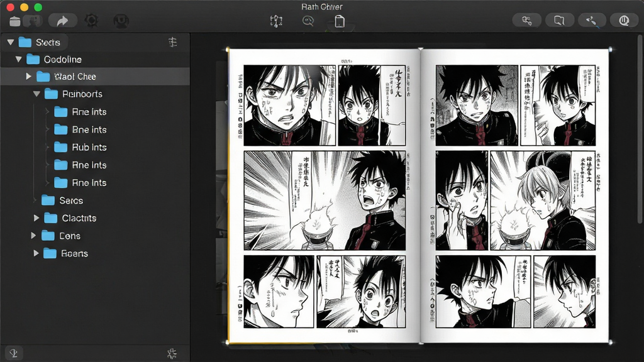644x362 pixels.
Task: Collapse the Reinoorts folder with its disclosure triangle
Action: pos(36,94)
